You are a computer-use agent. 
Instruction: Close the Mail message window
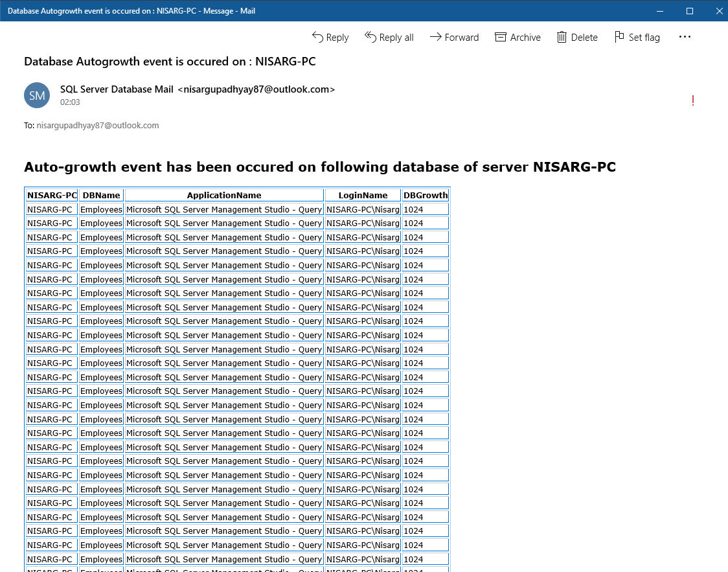coord(719,10)
